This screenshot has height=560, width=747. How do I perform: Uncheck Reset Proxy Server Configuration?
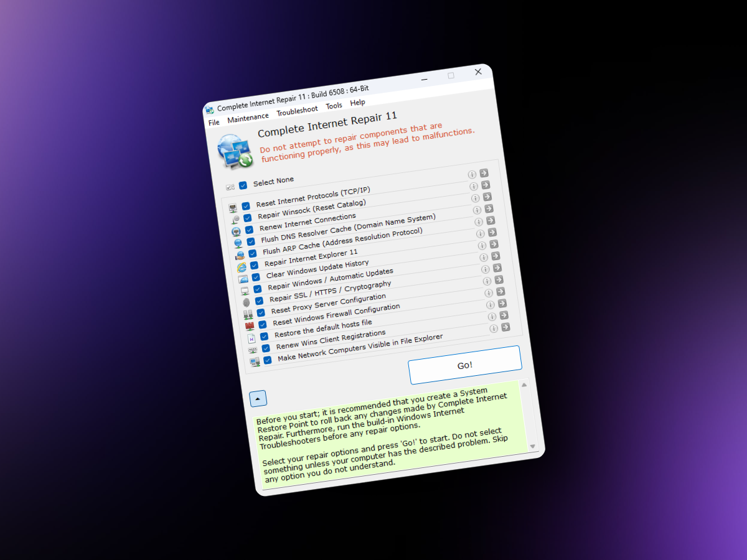click(261, 312)
